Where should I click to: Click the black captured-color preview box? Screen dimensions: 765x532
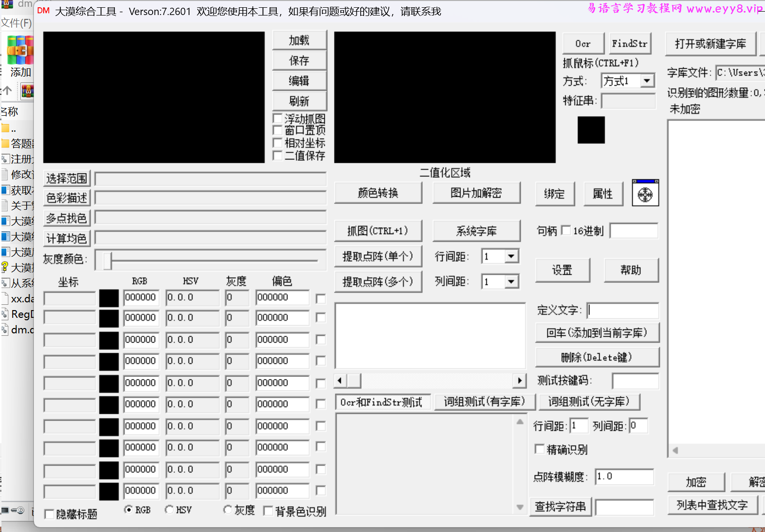coord(591,130)
